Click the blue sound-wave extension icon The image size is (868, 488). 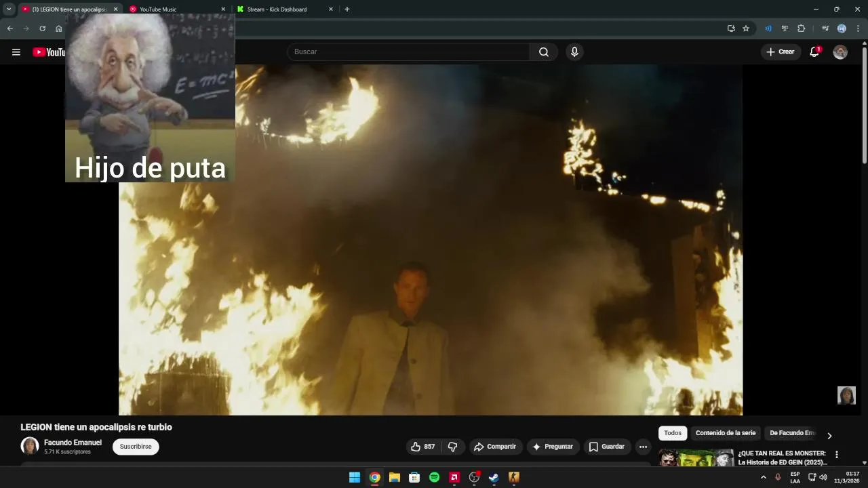(768, 28)
